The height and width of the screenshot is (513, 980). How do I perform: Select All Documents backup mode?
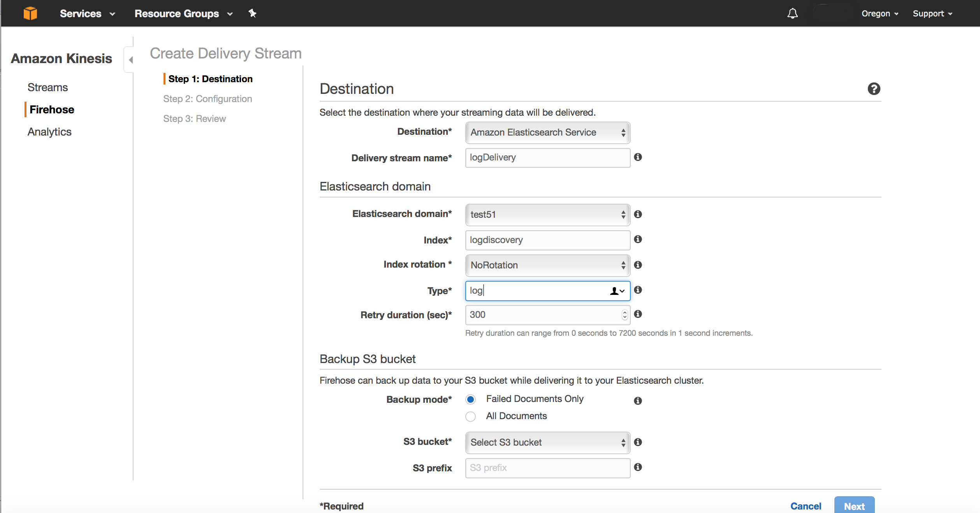[x=471, y=416]
